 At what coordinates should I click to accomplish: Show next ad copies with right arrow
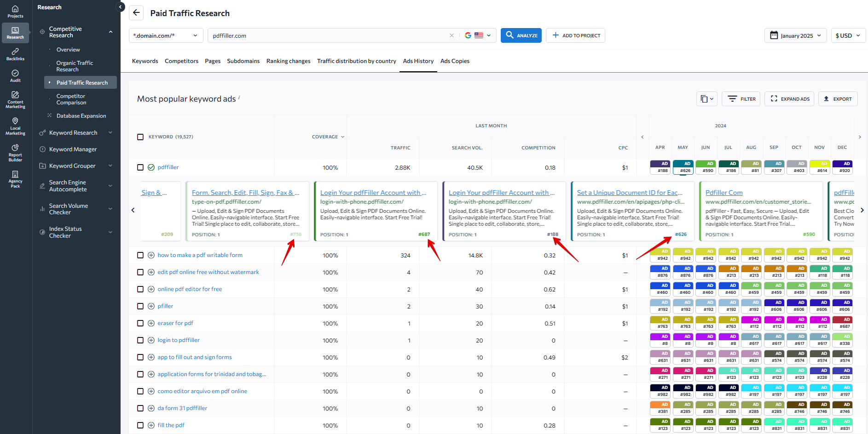tap(862, 210)
